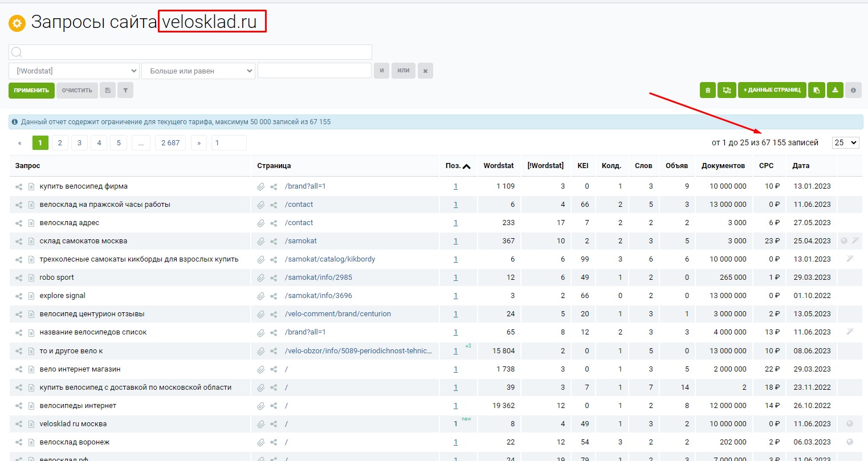Image resolution: width=868 pixels, height=461 pixels.
Task: Sort by the 'Поз.' column header
Action: [458, 166]
